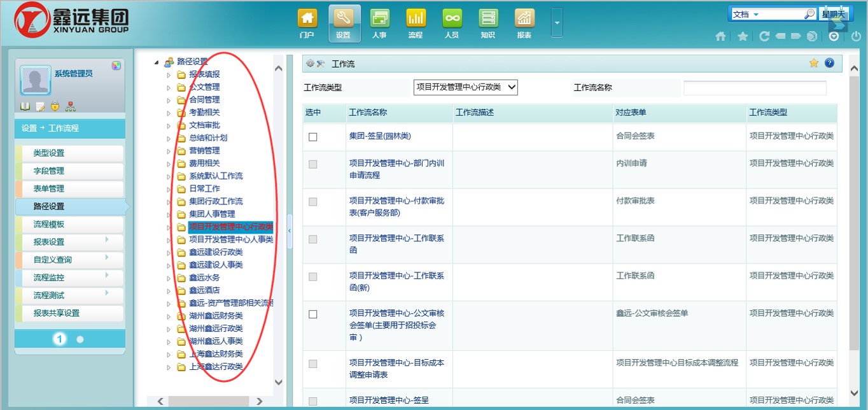Tick the checkbox for 项目开发管理中心-公文审核会签单

click(312, 315)
